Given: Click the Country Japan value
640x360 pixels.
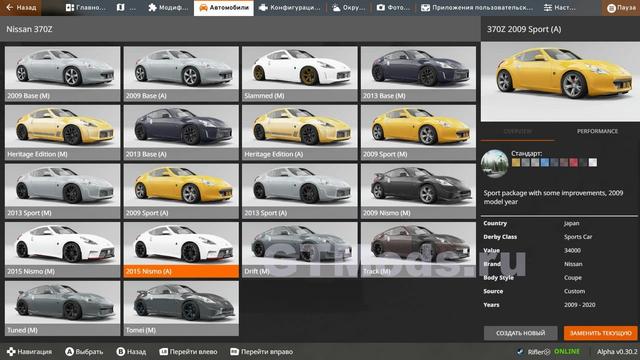Looking at the screenshot, I should click(x=571, y=223).
